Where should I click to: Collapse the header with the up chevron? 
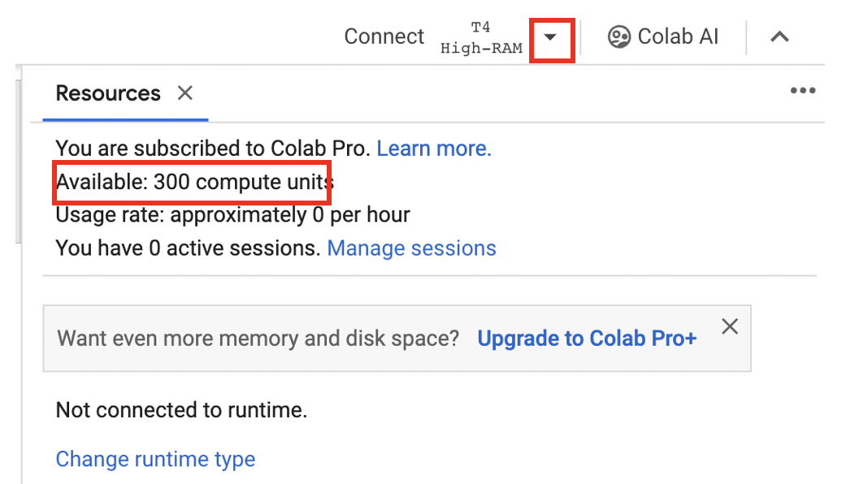coord(779,37)
